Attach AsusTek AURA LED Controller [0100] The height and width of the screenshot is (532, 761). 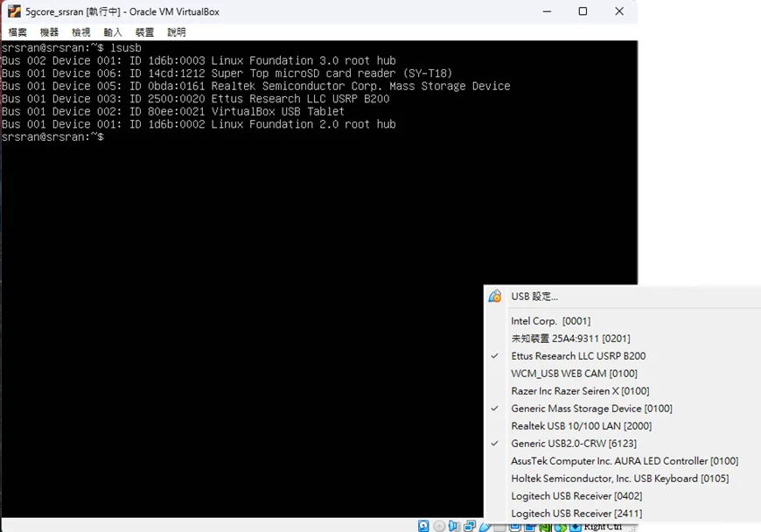[x=623, y=460]
